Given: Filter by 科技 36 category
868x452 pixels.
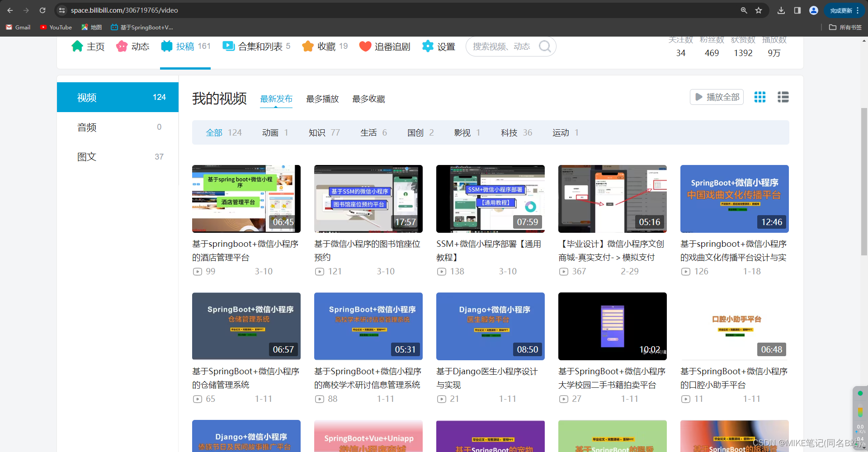Looking at the screenshot, I should 516,132.
